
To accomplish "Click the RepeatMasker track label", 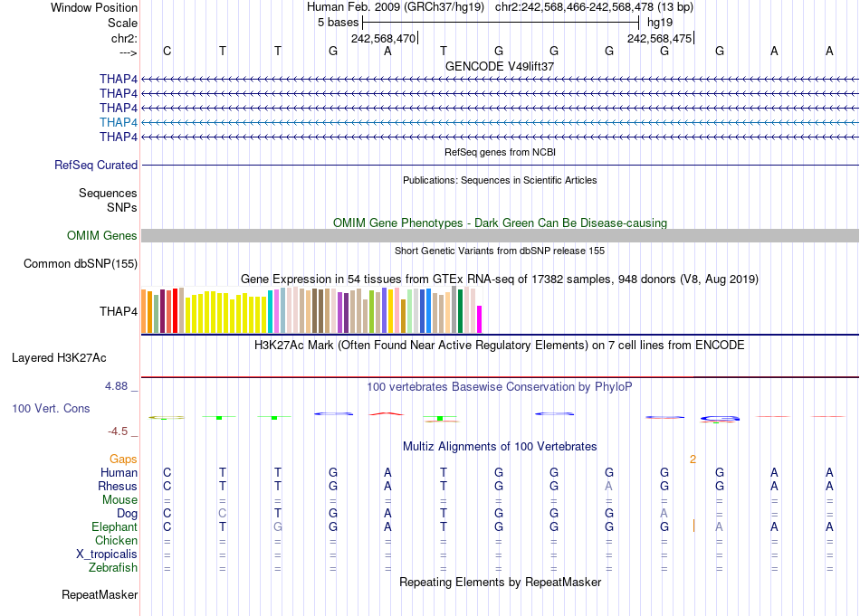I will [100, 594].
